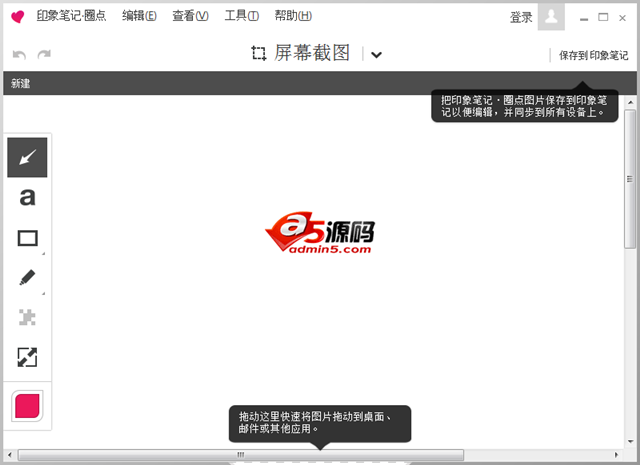Click the 登录 login link
This screenshot has width=640, height=465.
point(521,17)
